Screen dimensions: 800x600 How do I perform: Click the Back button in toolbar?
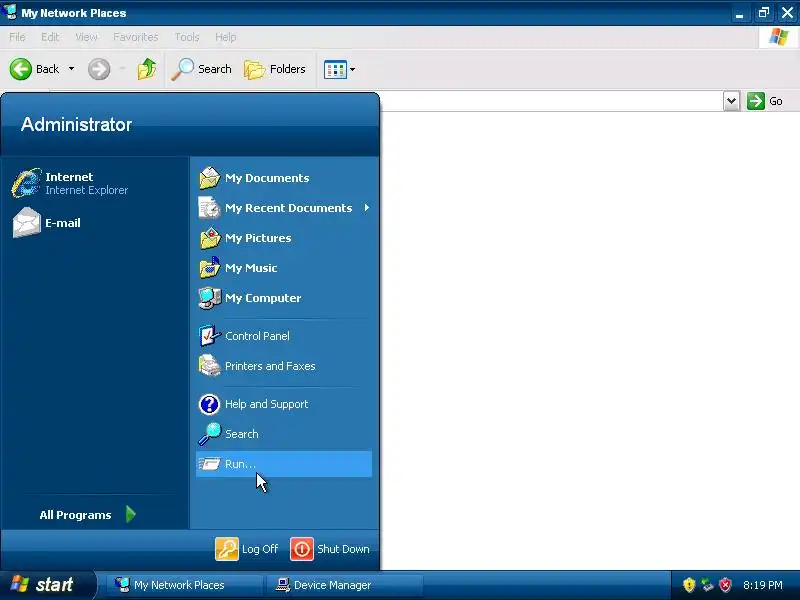point(34,69)
